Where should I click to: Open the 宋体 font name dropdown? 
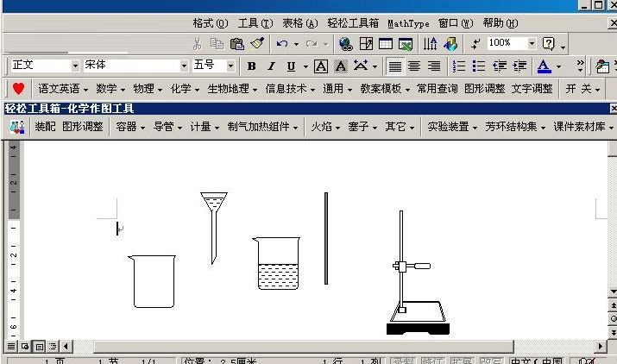coord(184,66)
